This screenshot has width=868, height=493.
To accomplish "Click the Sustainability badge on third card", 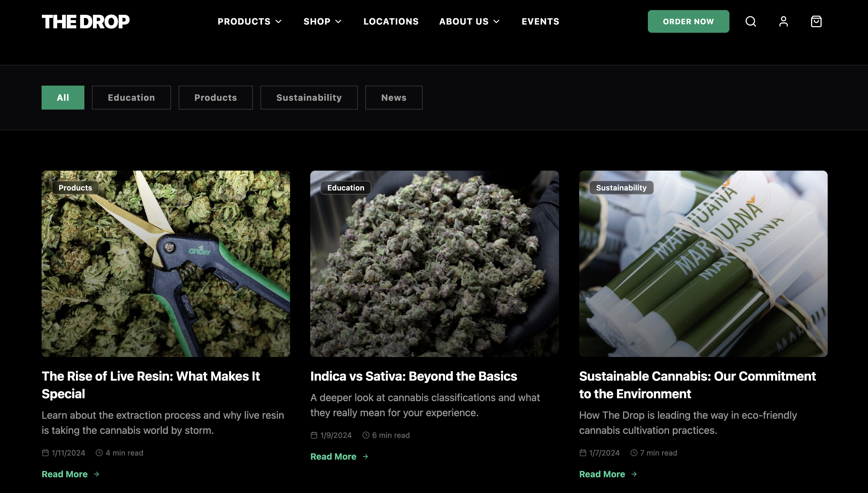I will (x=621, y=188).
